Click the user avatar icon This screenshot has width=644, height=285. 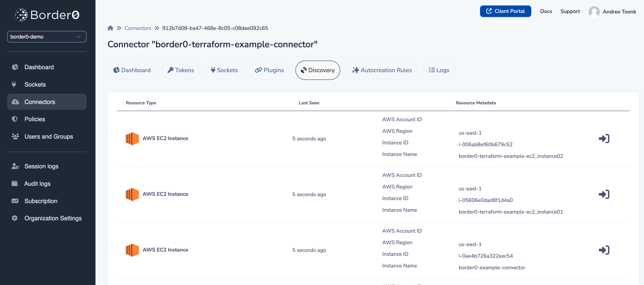point(594,12)
